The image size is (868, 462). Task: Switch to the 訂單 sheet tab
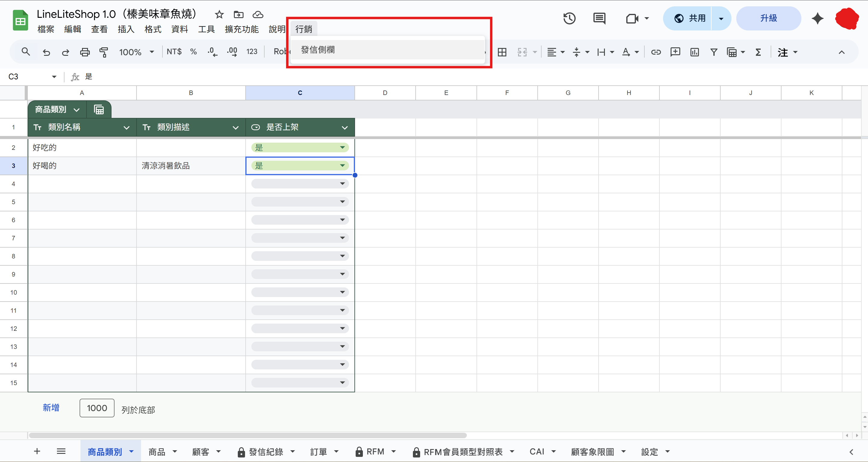(x=318, y=451)
